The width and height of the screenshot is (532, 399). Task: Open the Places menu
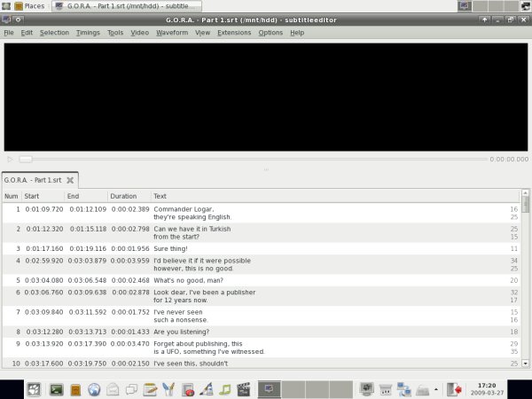click(30, 6)
